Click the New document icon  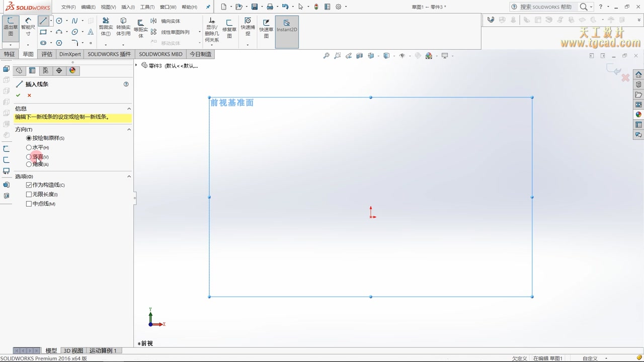[x=223, y=7]
